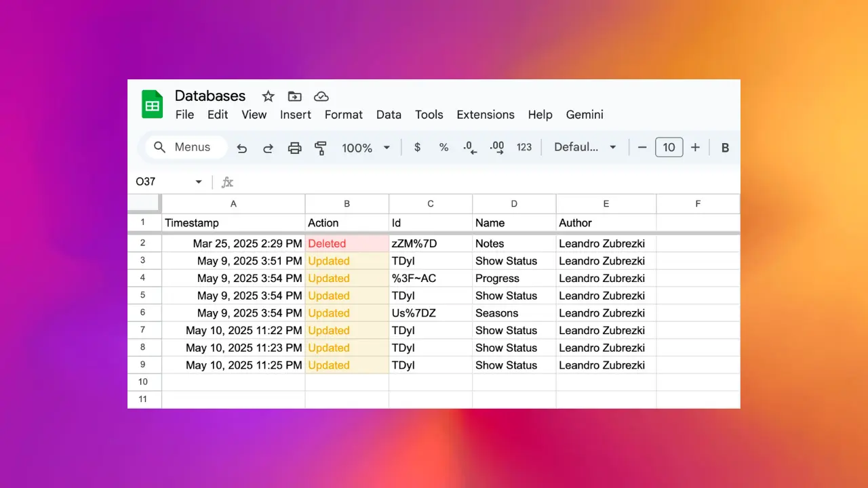
Task: Increase decimal places
Action: (496, 147)
